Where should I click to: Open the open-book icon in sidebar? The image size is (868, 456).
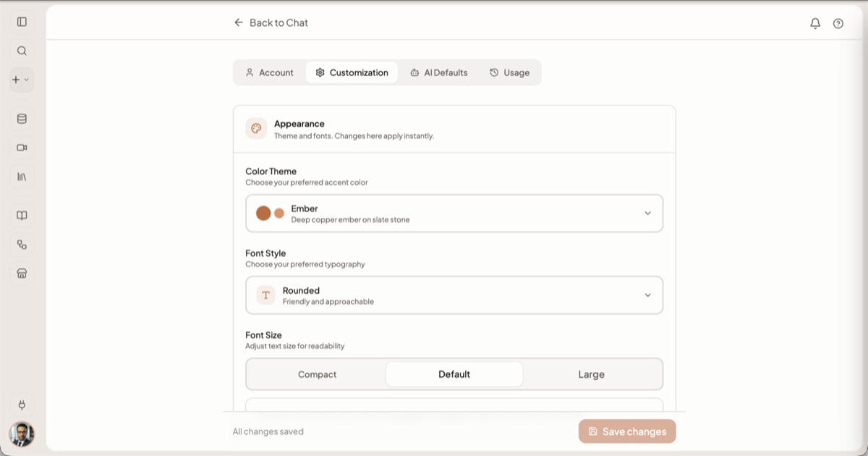22,216
